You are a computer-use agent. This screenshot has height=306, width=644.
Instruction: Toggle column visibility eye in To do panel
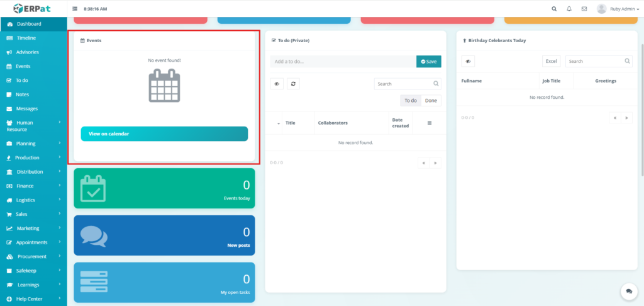tap(277, 84)
